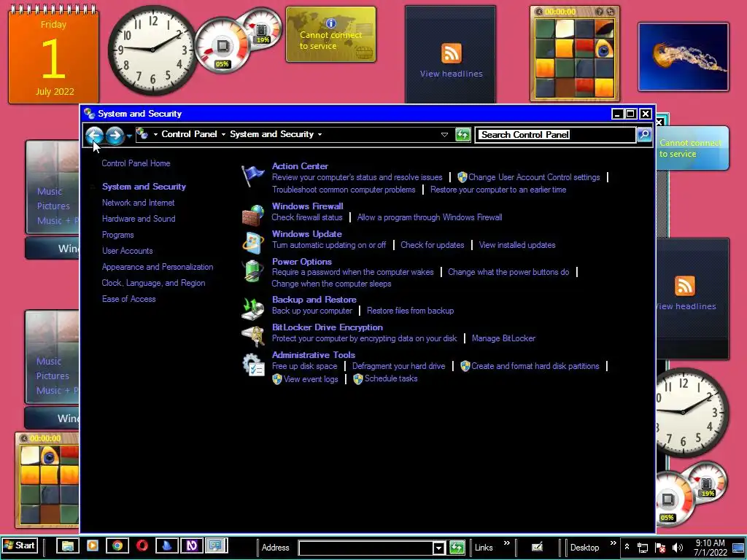
Task: Expand the Control Panel breadcrumb dropdown arrow
Action: (223, 135)
